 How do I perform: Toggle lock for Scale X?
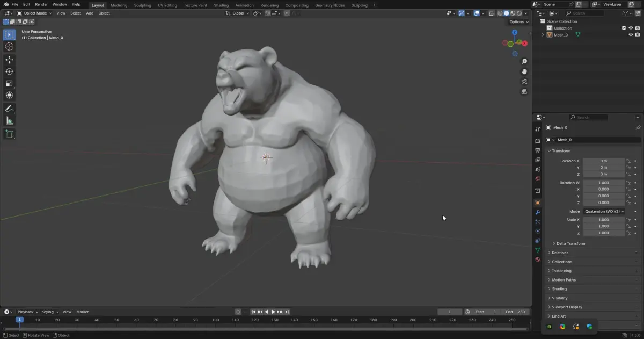point(629,220)
